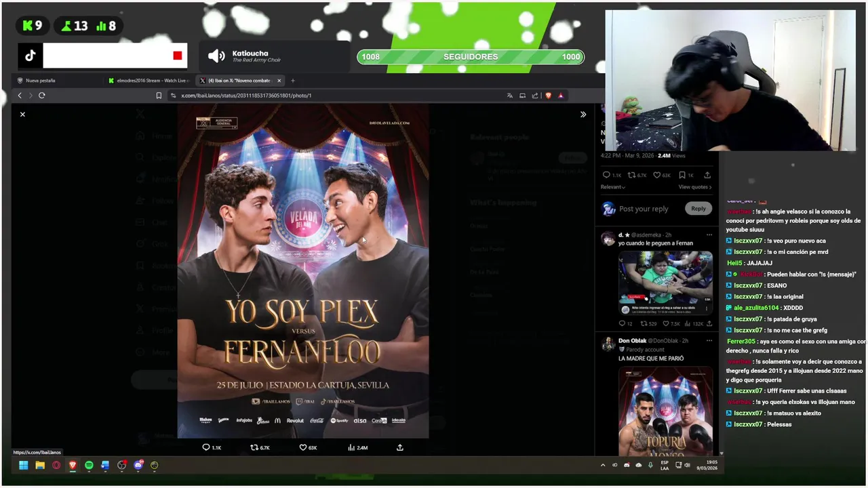The height and width of the screenshot is (488, 868).
Task: Share tweet from the side panel
Action: (707, 176)
